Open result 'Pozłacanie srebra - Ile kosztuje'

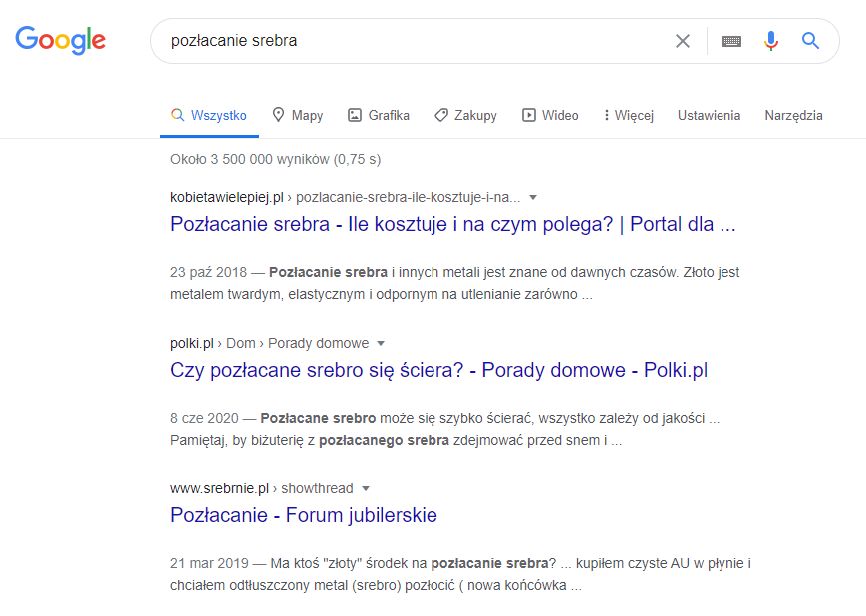pyautogui.click(x=452, y=224)
